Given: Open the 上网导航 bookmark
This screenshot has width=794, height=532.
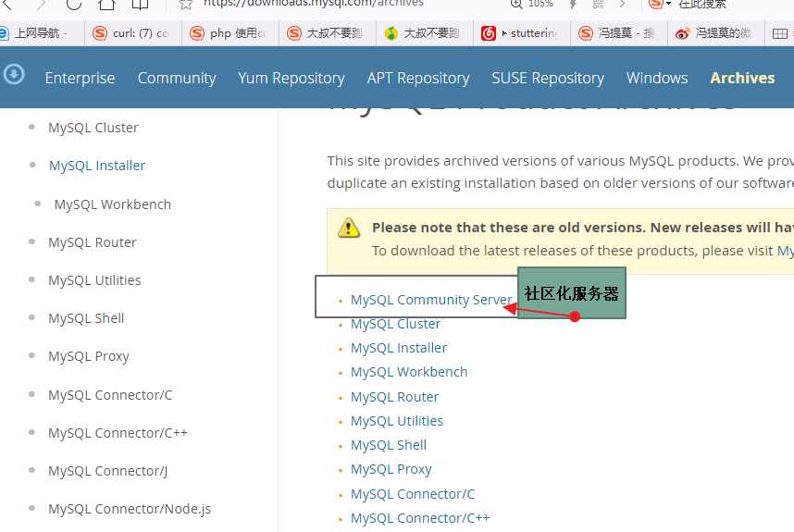Looking at the screenshot, I should pyautogui.click(x=34, y=33).
